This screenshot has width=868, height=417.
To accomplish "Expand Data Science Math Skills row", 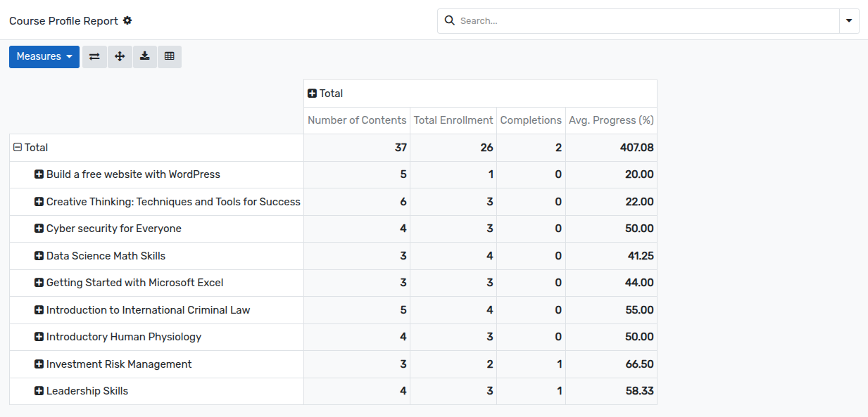I will (x=100, y=256).
